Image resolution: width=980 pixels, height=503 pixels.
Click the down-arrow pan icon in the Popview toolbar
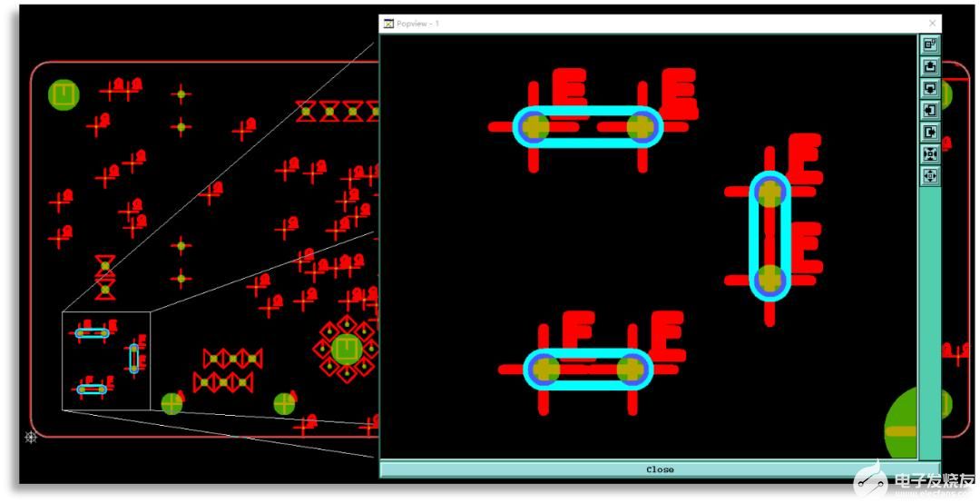coord(930,88)
